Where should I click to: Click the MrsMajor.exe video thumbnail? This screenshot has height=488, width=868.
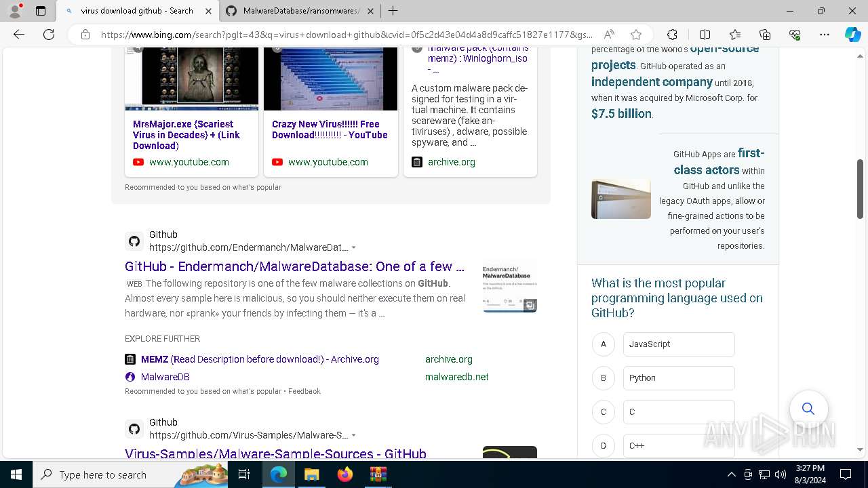point(191,79)
